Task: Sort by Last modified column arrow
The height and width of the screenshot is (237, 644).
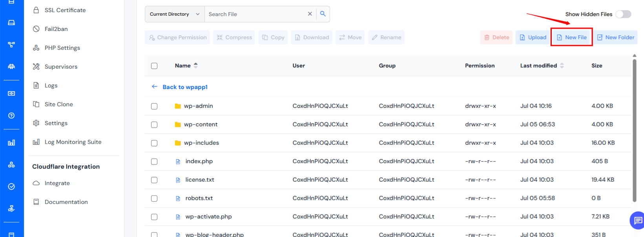Action: click(x=562, y=66)
